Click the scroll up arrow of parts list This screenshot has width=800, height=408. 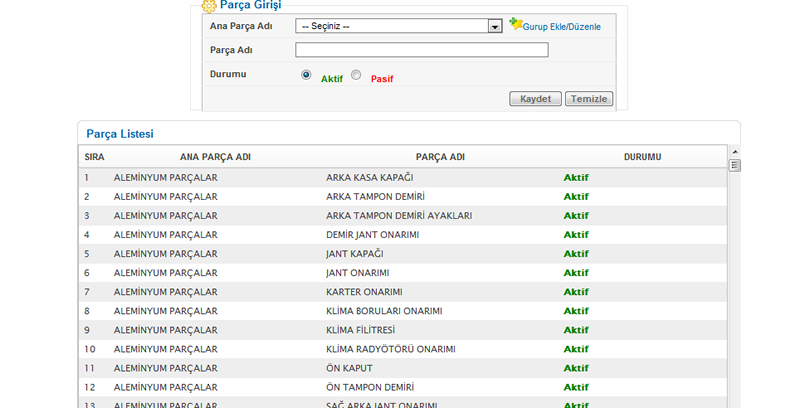coord(734,151)
